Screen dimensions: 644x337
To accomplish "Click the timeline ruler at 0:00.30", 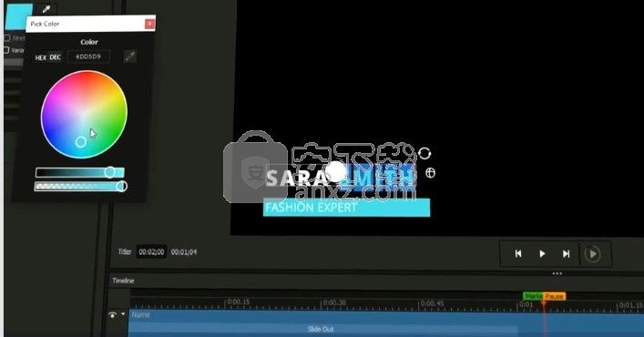I will 334,303.
